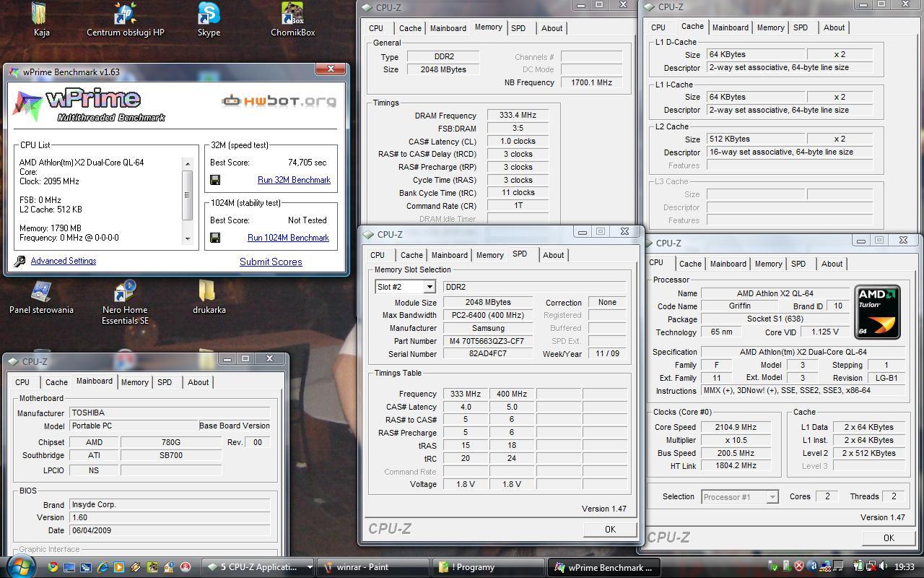Click the Southbridge model field SB700

[x=171, y=455]
